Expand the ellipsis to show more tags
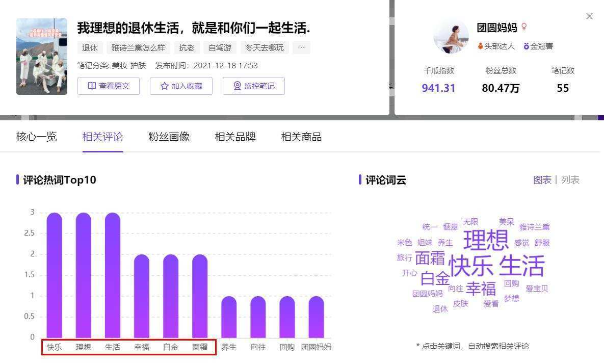 pyautogui.click(x=301, y=47)
